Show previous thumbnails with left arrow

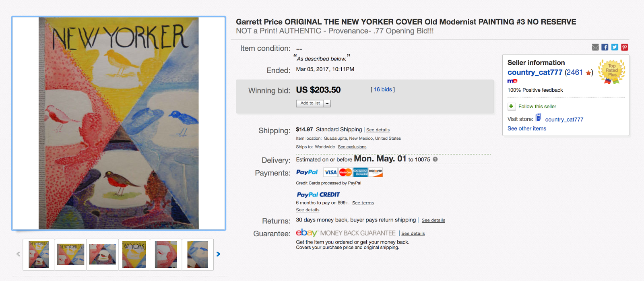[x=18, y=254]
